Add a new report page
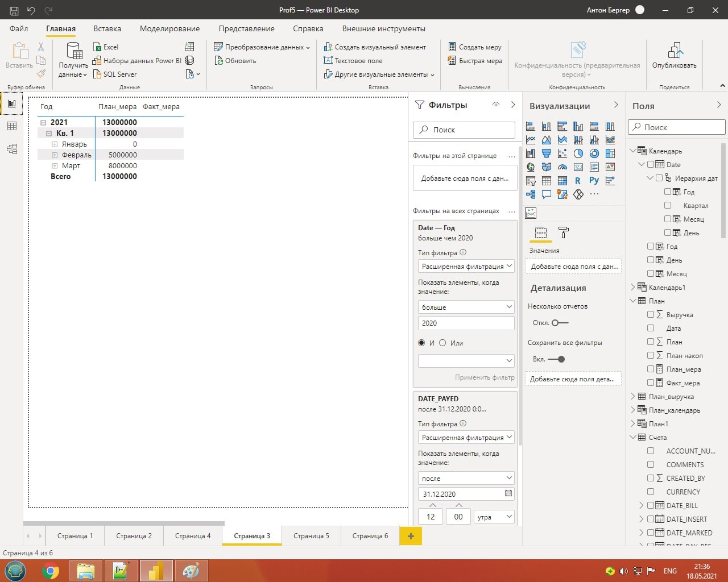This screenshot has width=728, height=582. (x=411, y=536)
